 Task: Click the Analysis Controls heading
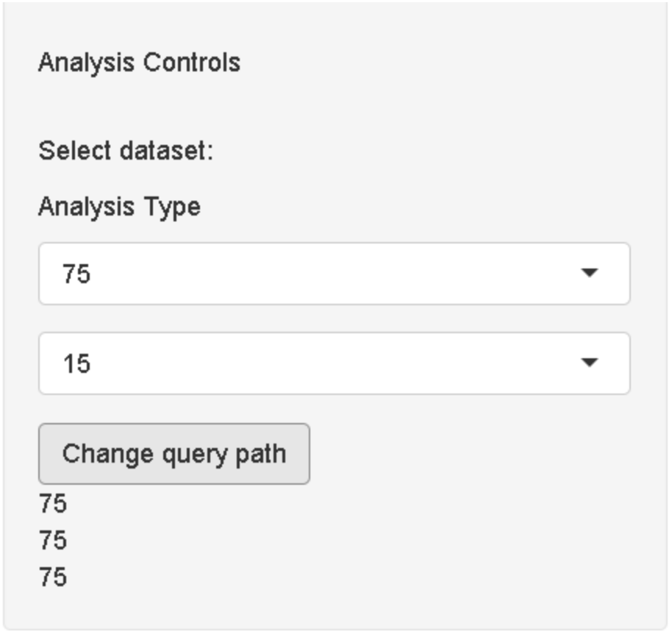139,63
